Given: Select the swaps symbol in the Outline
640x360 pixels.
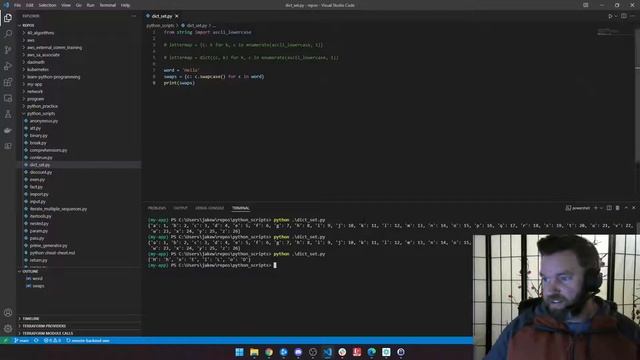Looking at the screenshot, I should coord(38,286).
